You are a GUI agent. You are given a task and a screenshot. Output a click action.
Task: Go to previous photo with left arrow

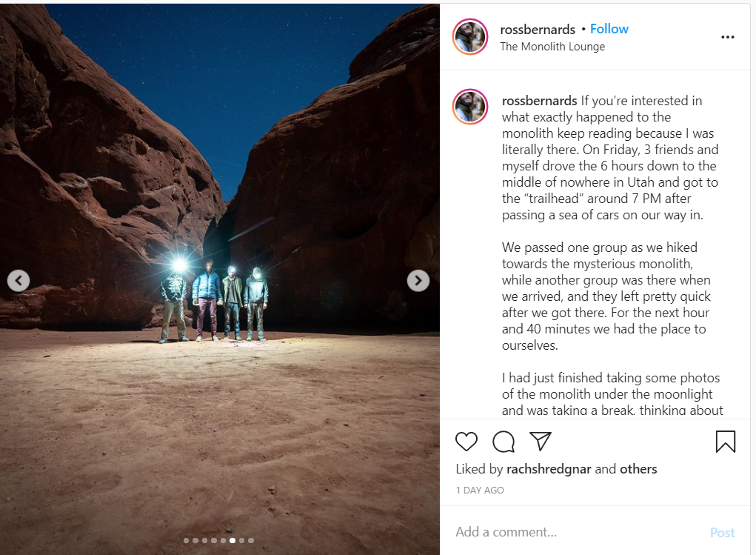point(19,280)
